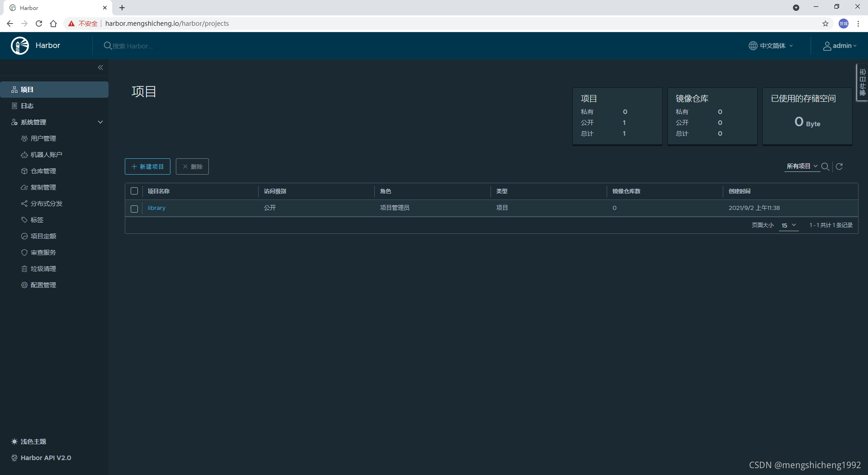
Task: Open the 中文简体 language dropdown
Action: coord(771,46)
